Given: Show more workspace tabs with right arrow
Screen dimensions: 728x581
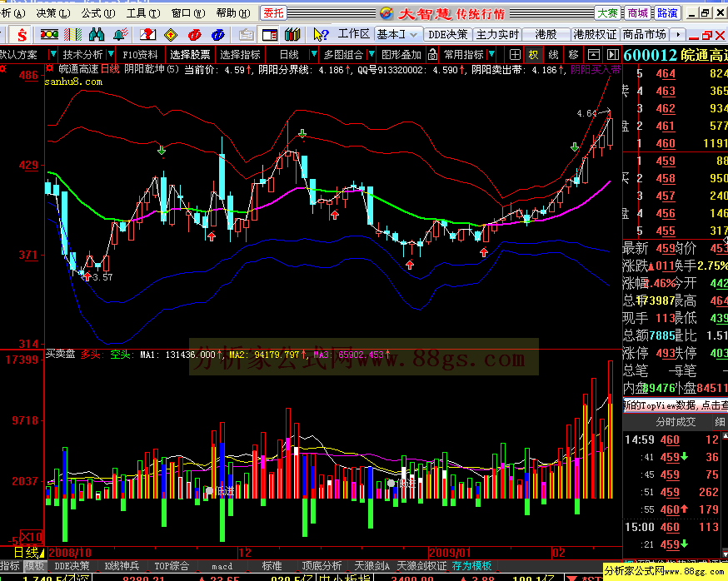Looking at the screenshot, I should (x=678, y=34).
